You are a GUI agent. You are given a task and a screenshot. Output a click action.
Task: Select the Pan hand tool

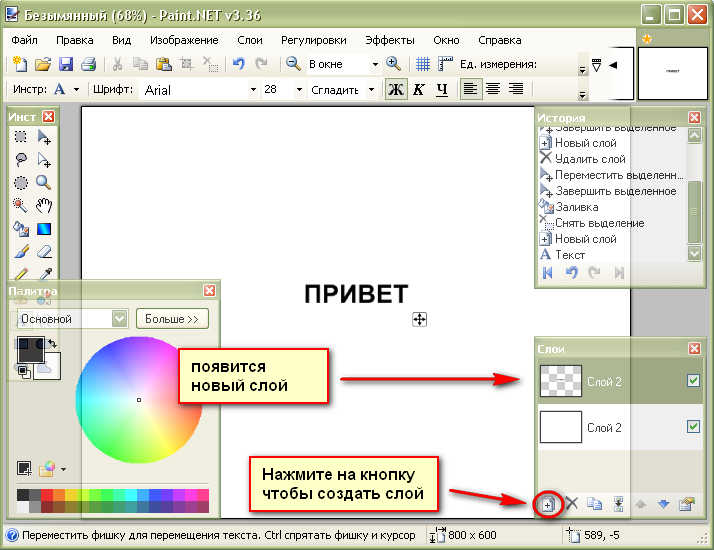(x=44, y=205)
